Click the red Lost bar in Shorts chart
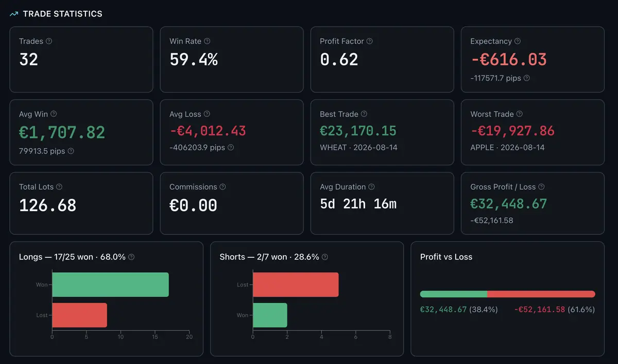This screenshot has width=618, height=364. [x=296, y=285]
